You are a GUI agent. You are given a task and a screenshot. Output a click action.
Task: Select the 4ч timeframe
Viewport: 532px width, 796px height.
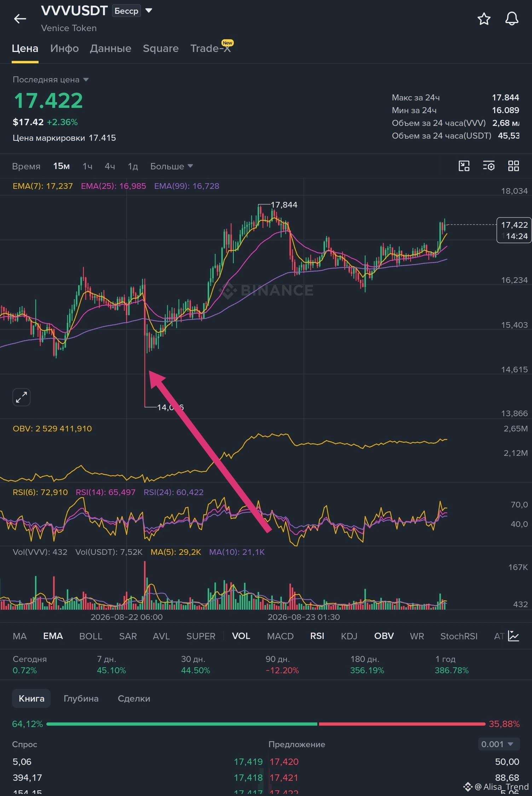110,166
